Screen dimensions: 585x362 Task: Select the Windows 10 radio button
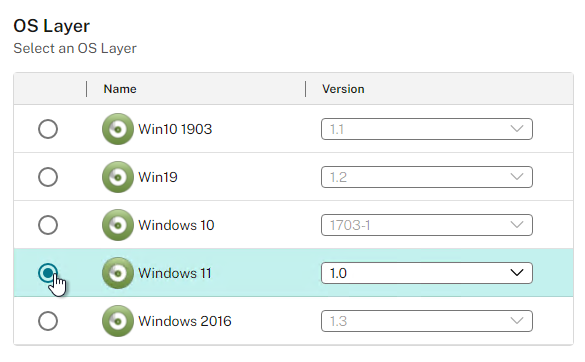point(48,225)
